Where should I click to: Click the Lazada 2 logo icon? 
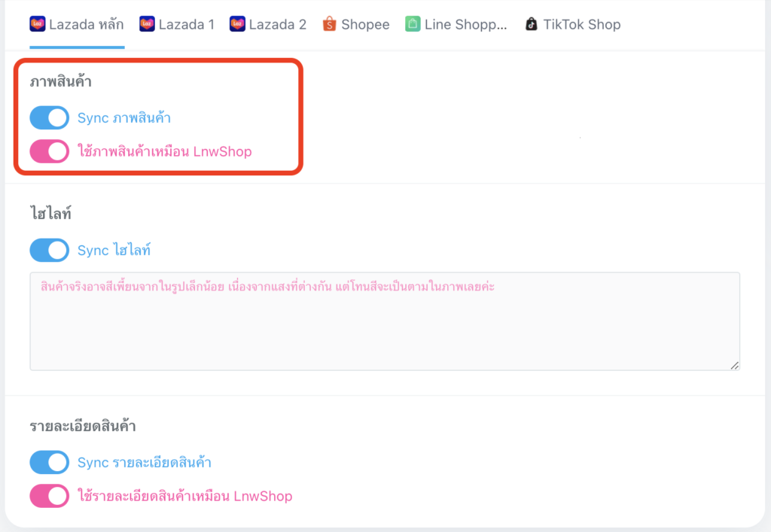238,24
